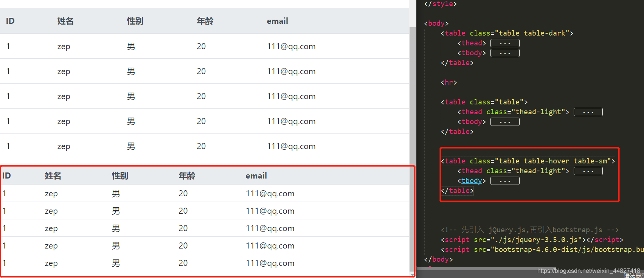
Task: Expand folded thead-light inside table-hover table-sm table
Action: pos(588,171)
